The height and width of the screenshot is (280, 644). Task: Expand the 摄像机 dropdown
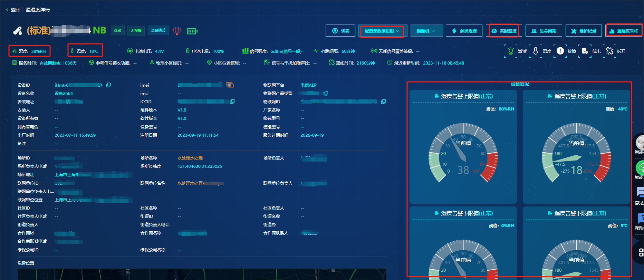pyautogui.click(x=426, y=31)
